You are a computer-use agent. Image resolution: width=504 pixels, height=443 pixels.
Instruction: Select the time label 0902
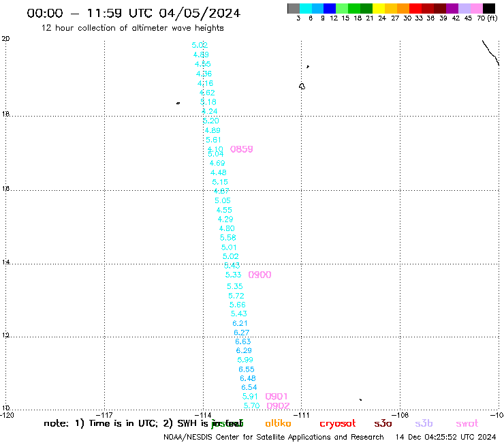[278, 406]
